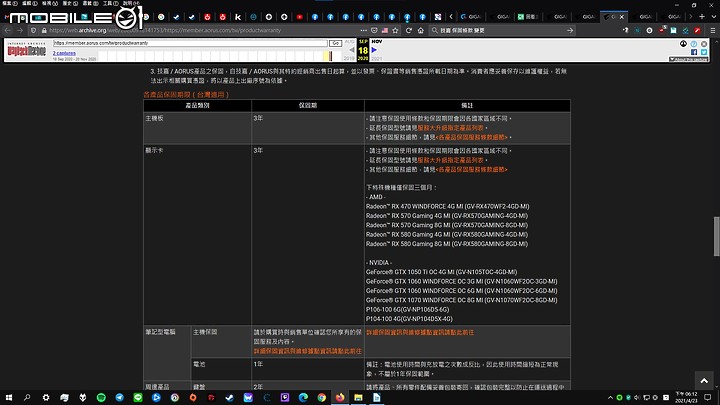
Task: Click the search bar go arrow
Action: click(570, 30)
